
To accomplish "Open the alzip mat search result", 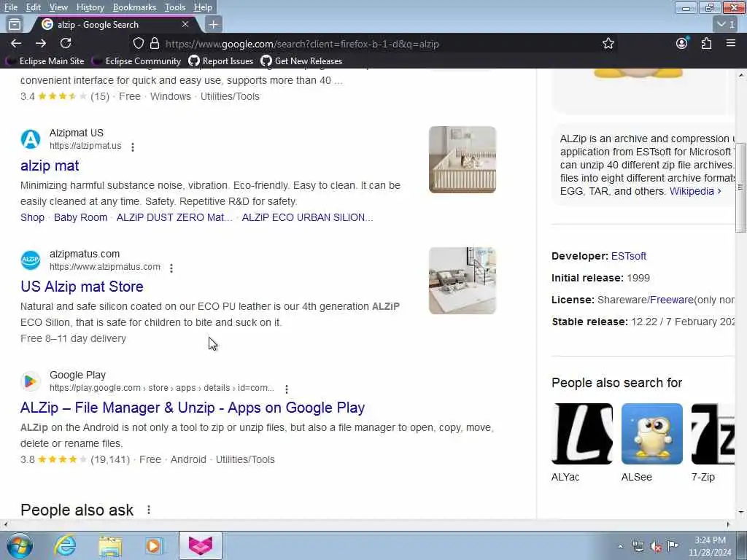I will [50, 166].
